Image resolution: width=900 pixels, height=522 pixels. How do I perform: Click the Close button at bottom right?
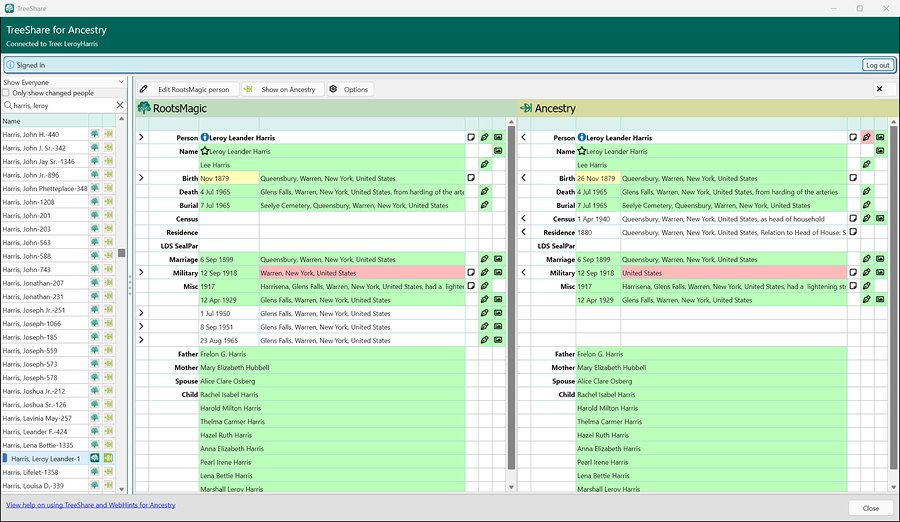[870, 508]
